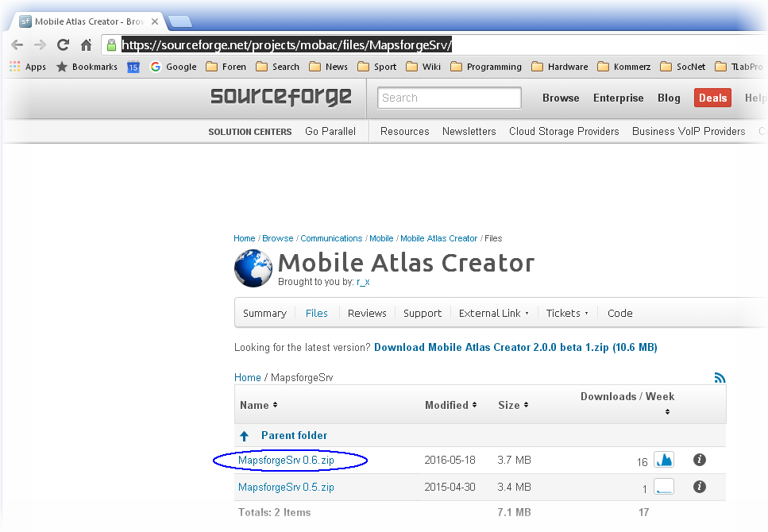Open the News bookmark folder
This screenshot has width=768, height=532.
[x=329, y=67]
